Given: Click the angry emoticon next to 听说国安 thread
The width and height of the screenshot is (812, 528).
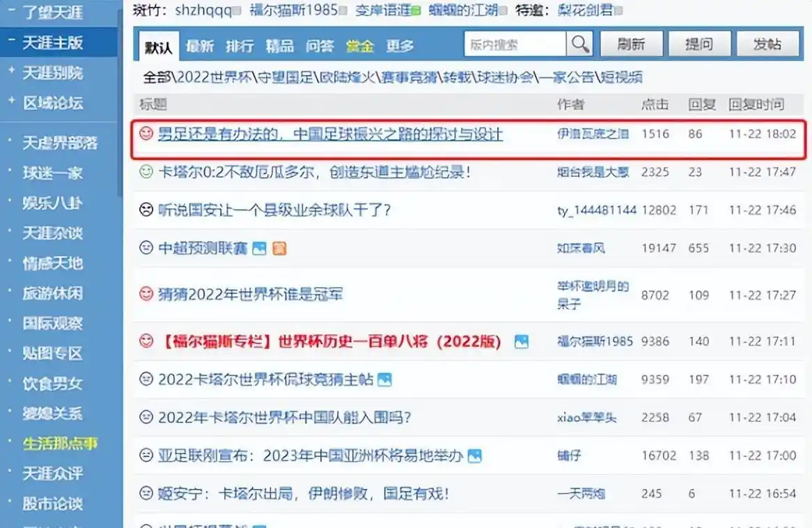Looking at the screenshot, I should pyautogui.click(x=146, y=209).
